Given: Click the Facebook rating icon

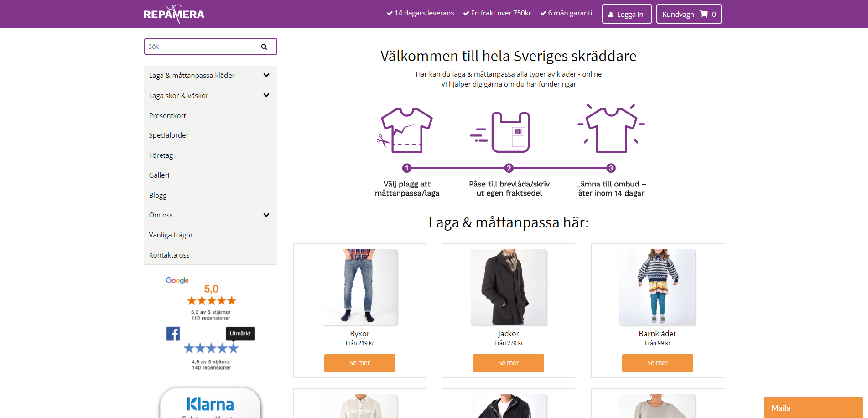Looking at the screenshot, I should (173, 334).
